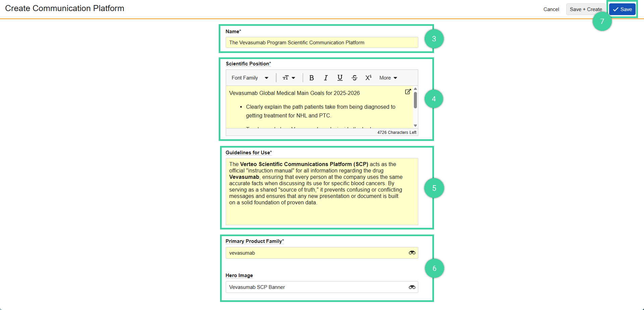Image resolution: width=644 pixels, height=310 pixels.
Task: Click the Save button
Action: point(622,9)
